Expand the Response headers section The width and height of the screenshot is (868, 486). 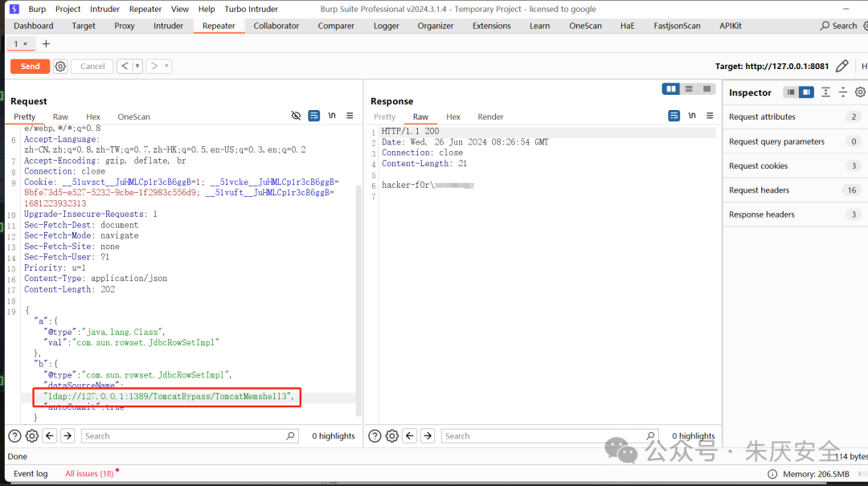pyautogui.click(x=795, y=214)
